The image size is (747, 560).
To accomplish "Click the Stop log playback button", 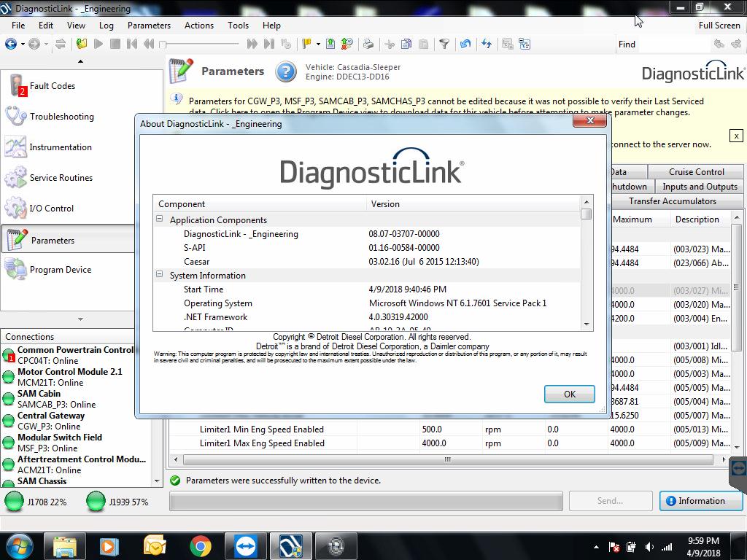I will (115, 44).
